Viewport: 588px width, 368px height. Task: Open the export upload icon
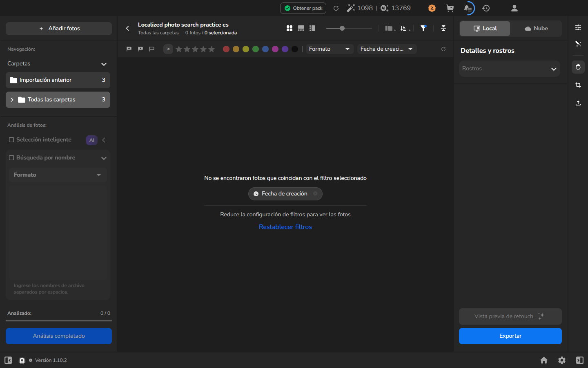point(578,103)
